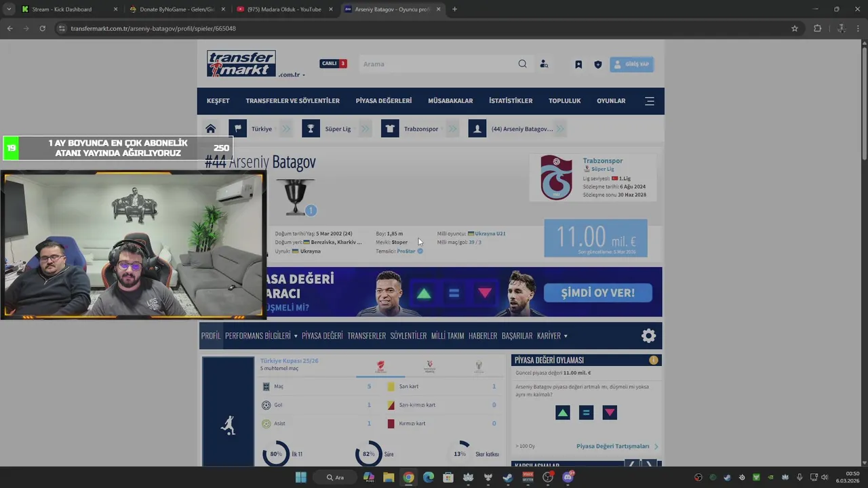The width and height of the screenshot is (868, 488).
Task: Open the .com.tr domain dropdown
Action: click(x=291, y=75)
